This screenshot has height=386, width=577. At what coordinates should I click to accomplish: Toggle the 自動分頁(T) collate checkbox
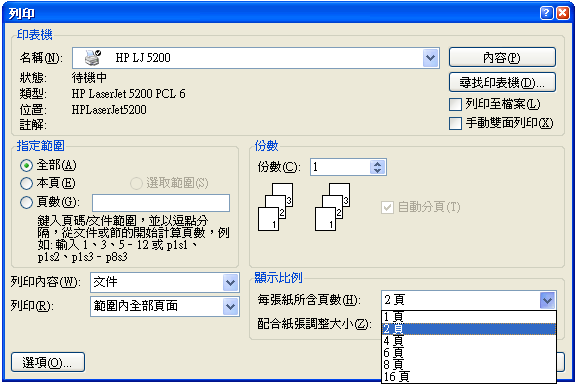click(387, 207)
